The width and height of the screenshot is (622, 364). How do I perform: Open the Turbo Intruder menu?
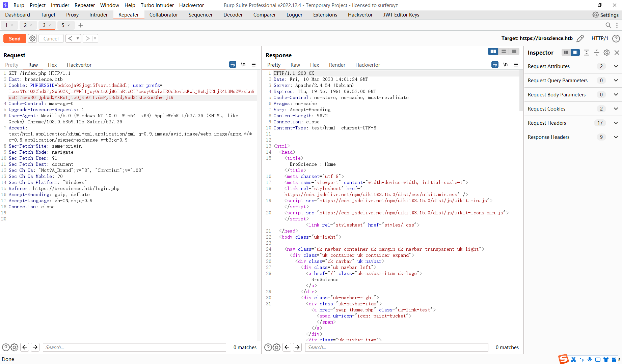[157, 5]
